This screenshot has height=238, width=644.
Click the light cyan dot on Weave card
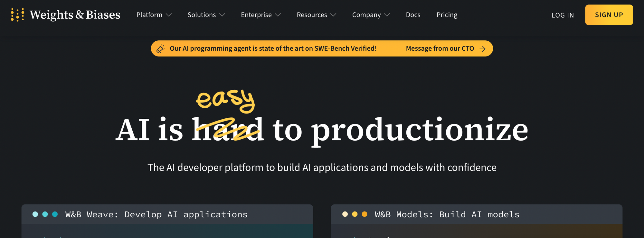[35, 214]
